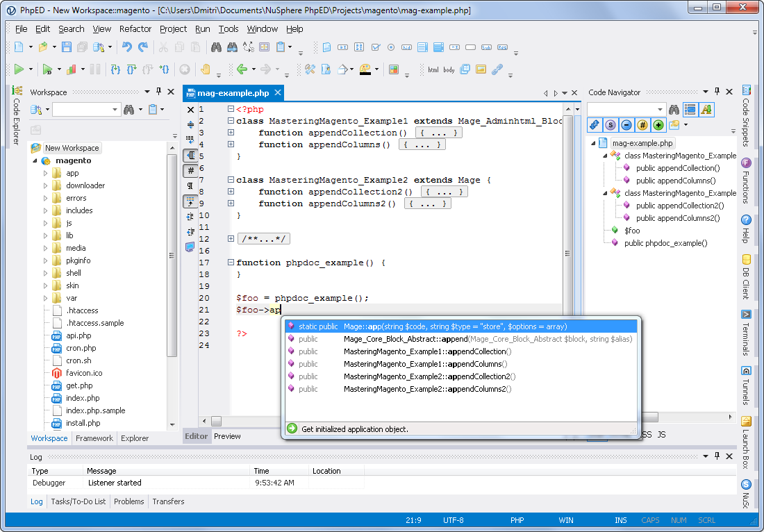The height and width of the screenshot is (532, 764).
Task: Open Find in Files using the binoculars icon
Action: 215,47
